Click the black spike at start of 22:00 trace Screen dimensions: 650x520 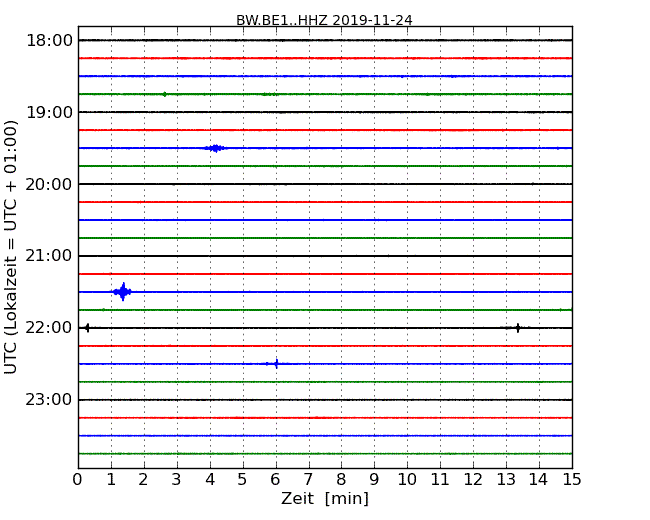tap(87, 328)
